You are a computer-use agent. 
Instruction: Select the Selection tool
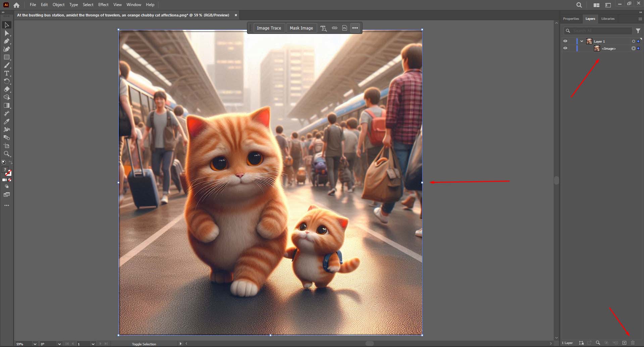pyautogui.click(x=7, y=25)
